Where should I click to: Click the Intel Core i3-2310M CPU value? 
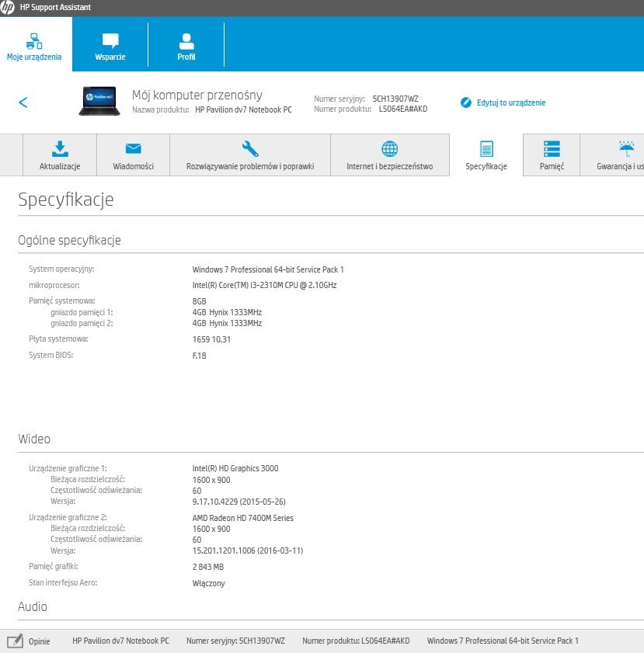[264, 285]
